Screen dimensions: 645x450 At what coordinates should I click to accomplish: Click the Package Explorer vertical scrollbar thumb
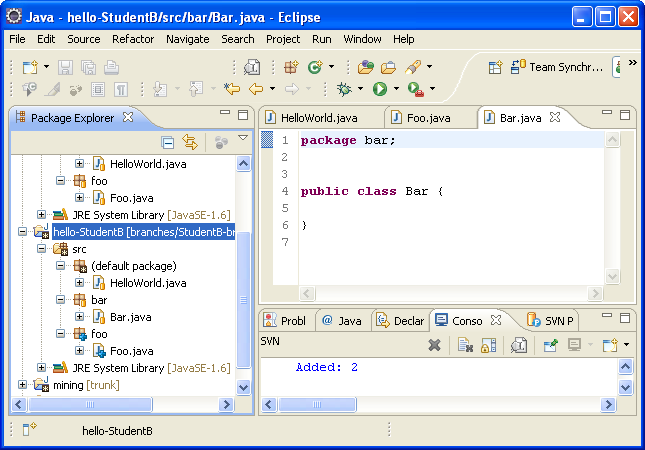click(x=242, y=300)
